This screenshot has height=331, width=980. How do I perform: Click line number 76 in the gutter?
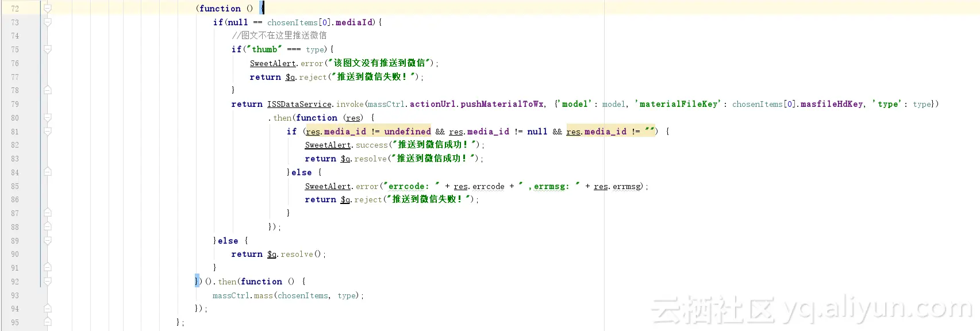click(15, 63)
